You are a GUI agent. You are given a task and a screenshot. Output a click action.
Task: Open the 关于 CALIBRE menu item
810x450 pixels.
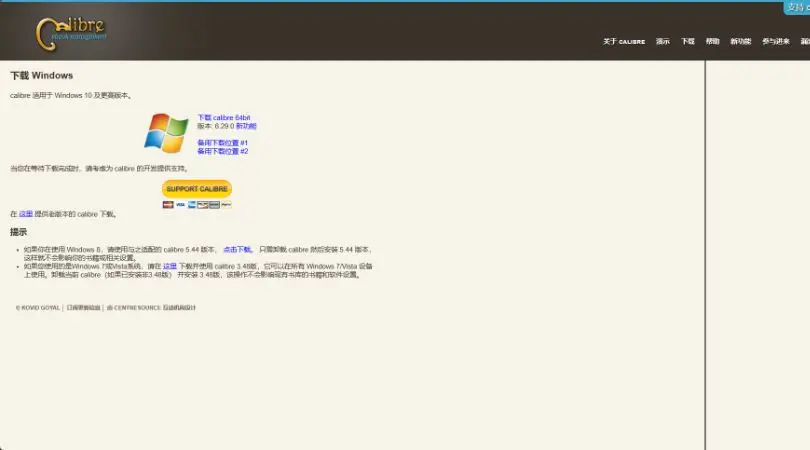click(x=624, y=41)
